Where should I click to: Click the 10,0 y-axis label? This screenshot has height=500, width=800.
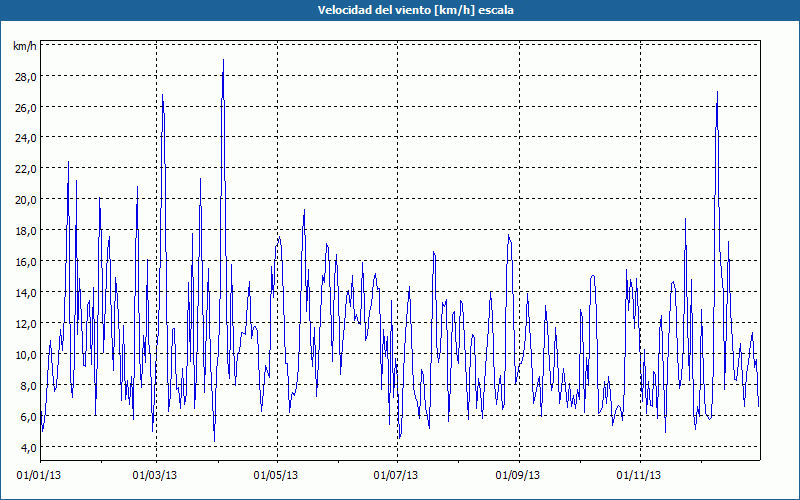(26, 355)
